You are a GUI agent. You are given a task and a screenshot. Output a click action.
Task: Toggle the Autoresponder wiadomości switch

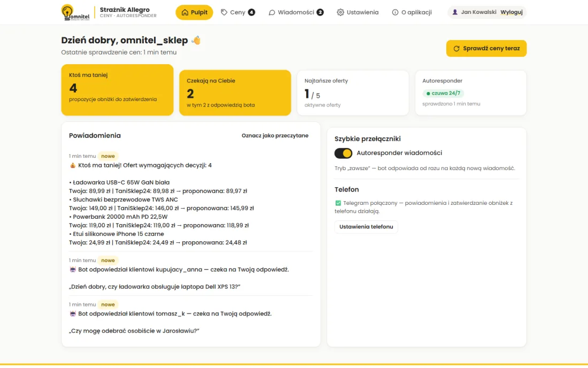pyautogui.click(x=343, y=153)
